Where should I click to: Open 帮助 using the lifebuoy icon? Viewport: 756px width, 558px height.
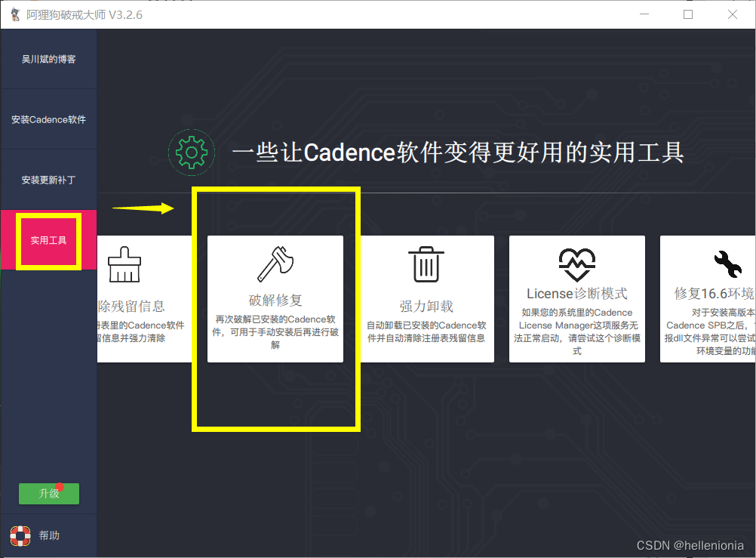(x=20, y=535)
